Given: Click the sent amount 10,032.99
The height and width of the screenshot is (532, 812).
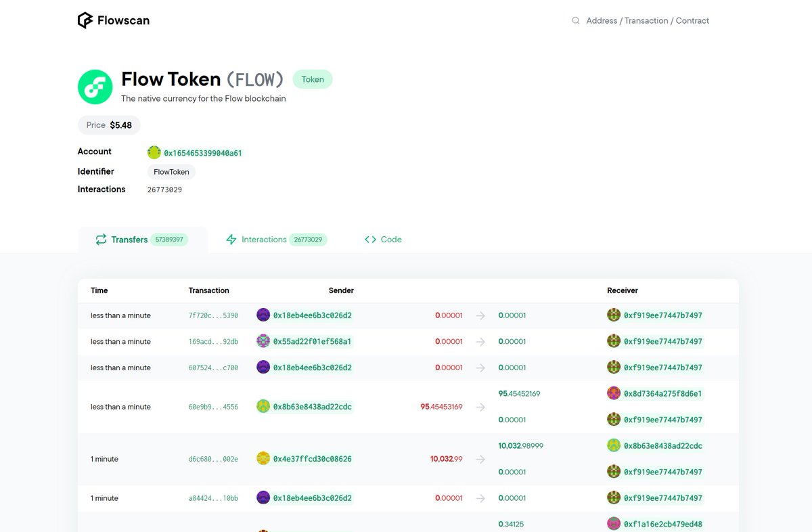Looking at the screenshot, I should tap(447, 459).
